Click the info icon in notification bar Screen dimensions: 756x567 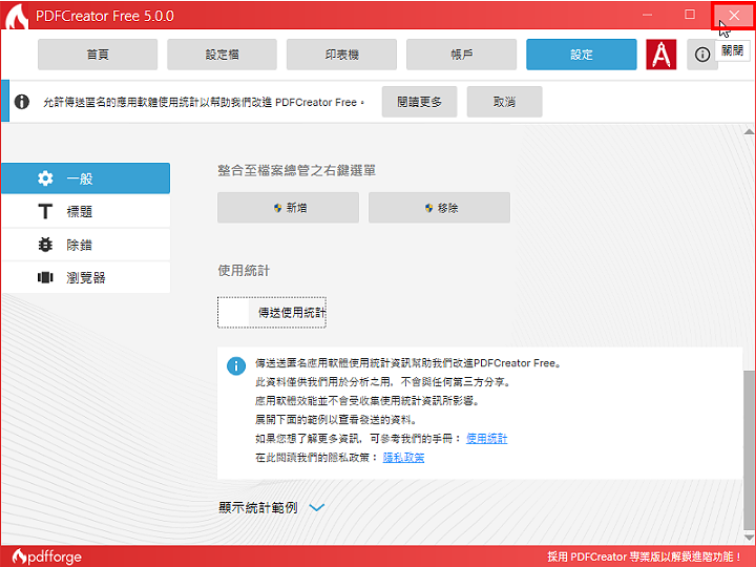click(22, 102)
